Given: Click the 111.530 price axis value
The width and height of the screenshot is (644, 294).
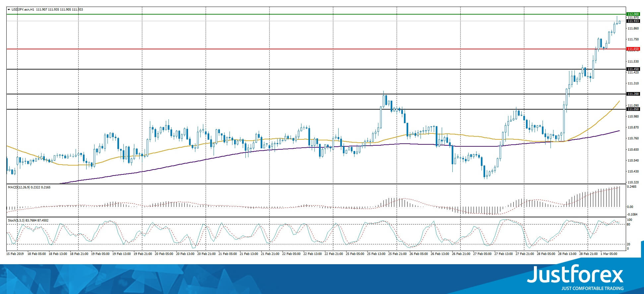Looking at the screenshot, I should coord(633,62).
